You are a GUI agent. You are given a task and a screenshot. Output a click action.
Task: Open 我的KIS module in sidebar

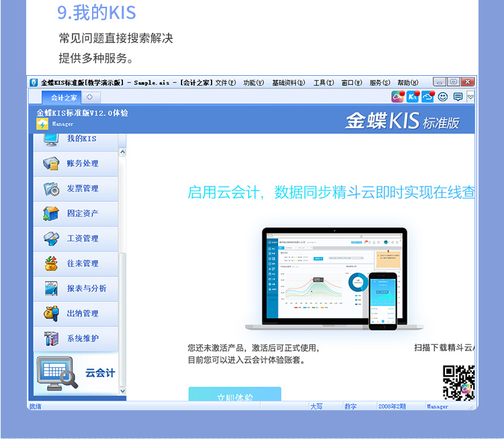click(76, 141)
